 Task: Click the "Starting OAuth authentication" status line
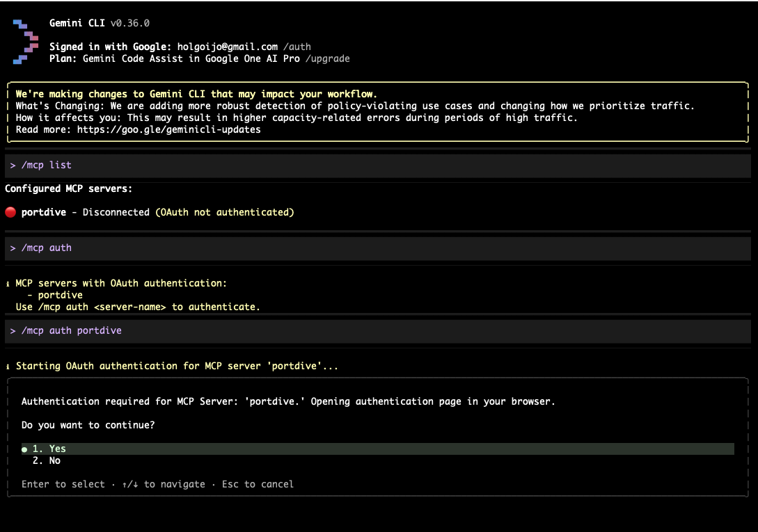tap(177, 366)
